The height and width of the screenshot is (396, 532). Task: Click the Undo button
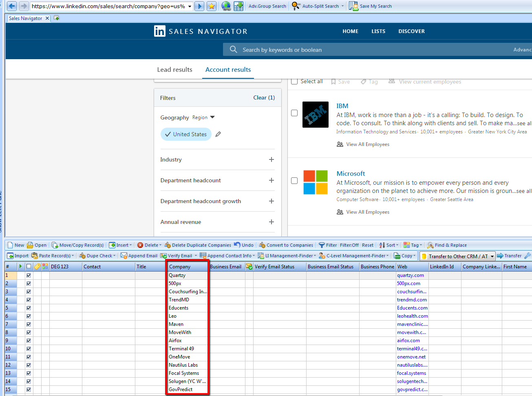tap(244, 245)
